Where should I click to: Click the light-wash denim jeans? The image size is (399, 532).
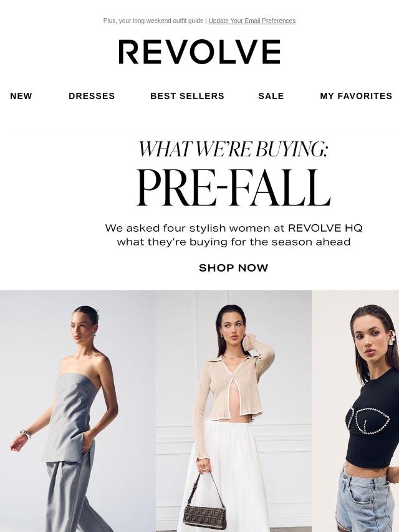(x=366, y=500)
